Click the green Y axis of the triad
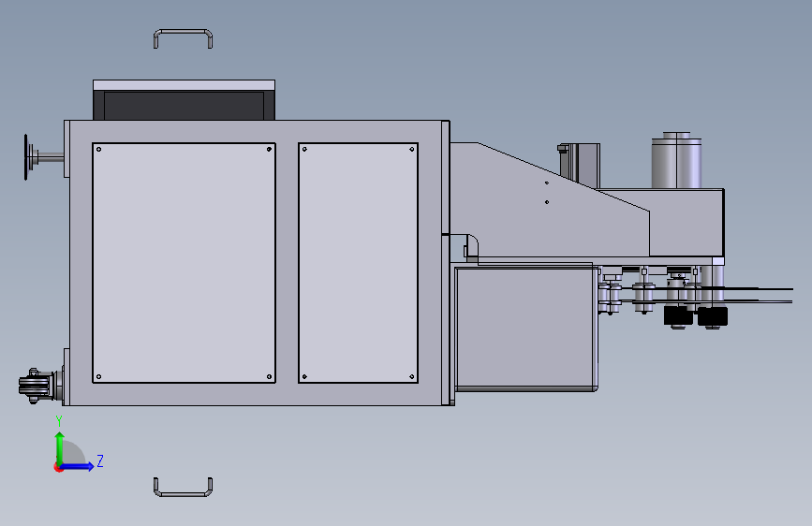Viewport: 812px width, 526px height. [60, 449]
